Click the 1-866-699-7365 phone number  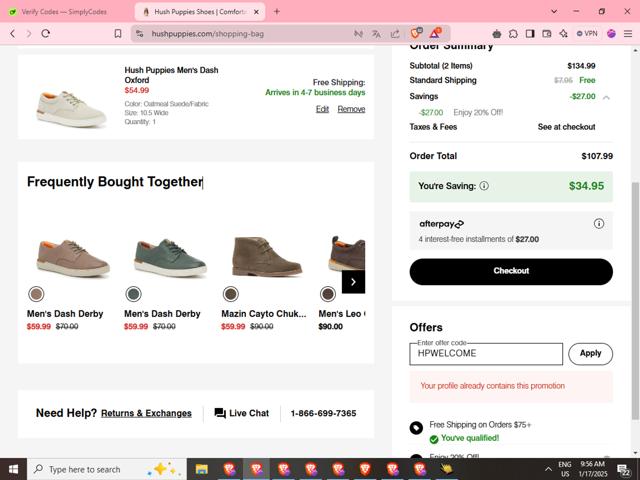pyautogui.click(x=323, y=413)
